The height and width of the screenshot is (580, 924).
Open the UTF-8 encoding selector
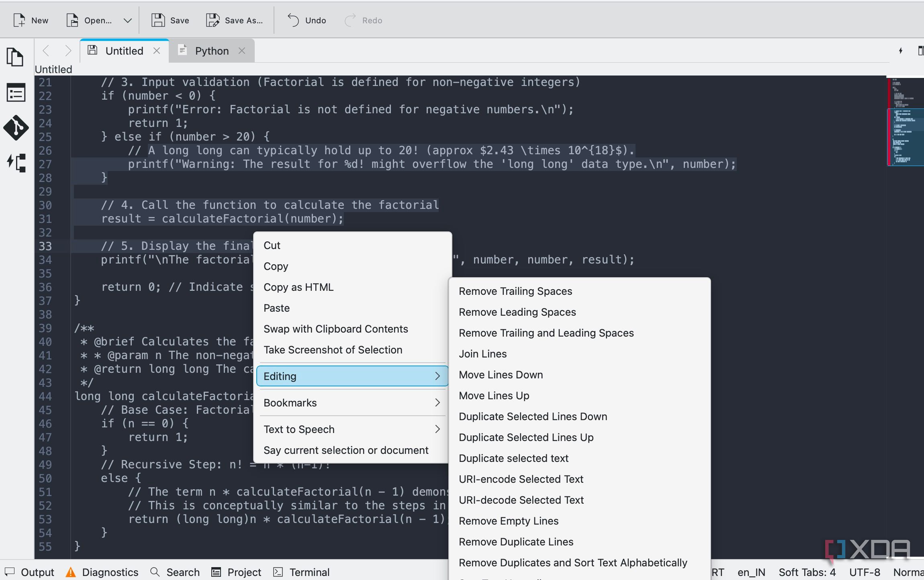(x=865, y=572)
